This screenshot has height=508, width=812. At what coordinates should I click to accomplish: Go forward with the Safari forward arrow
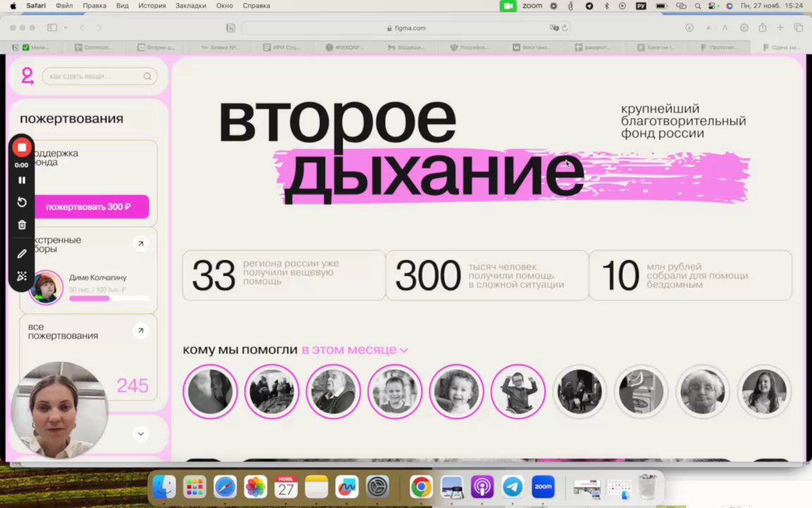click(99, 28)
